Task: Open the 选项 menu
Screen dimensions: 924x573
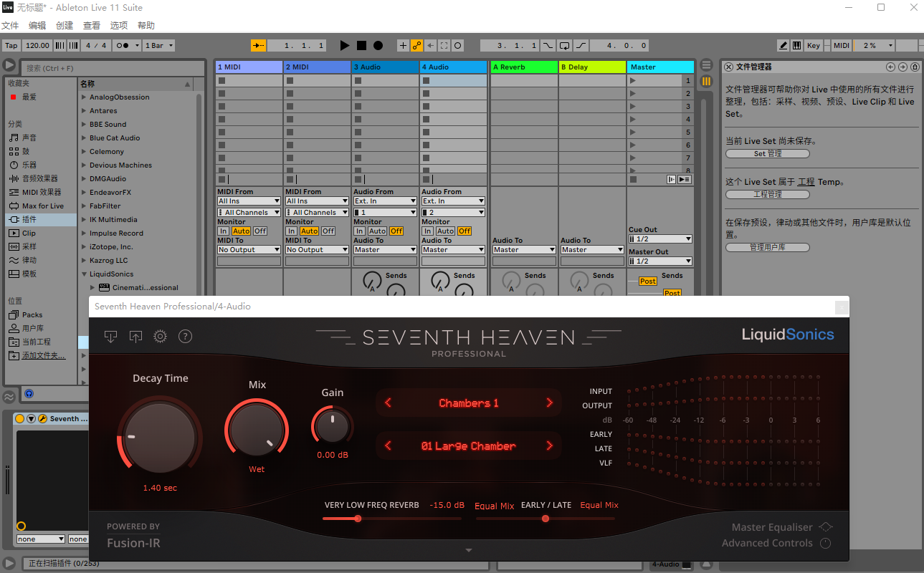Action: coord(119,25)
